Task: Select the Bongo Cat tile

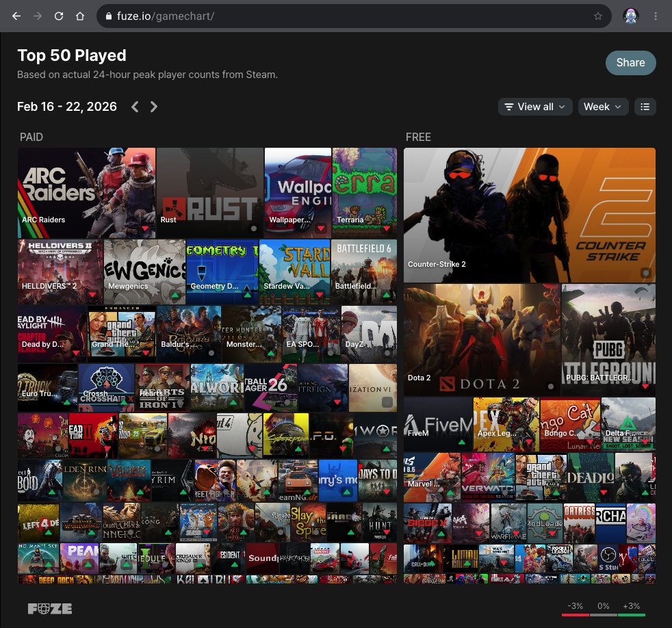Action: pos(570,425)
